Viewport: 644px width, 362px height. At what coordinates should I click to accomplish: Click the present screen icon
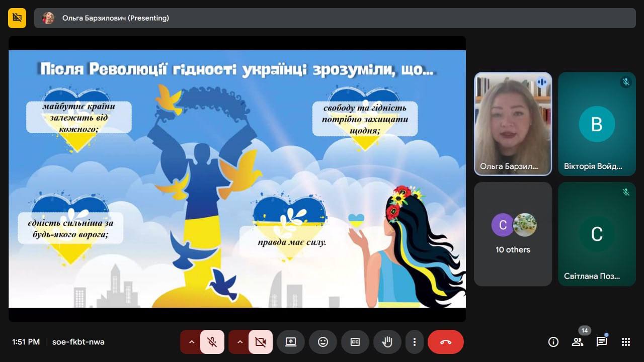point(291,342)
